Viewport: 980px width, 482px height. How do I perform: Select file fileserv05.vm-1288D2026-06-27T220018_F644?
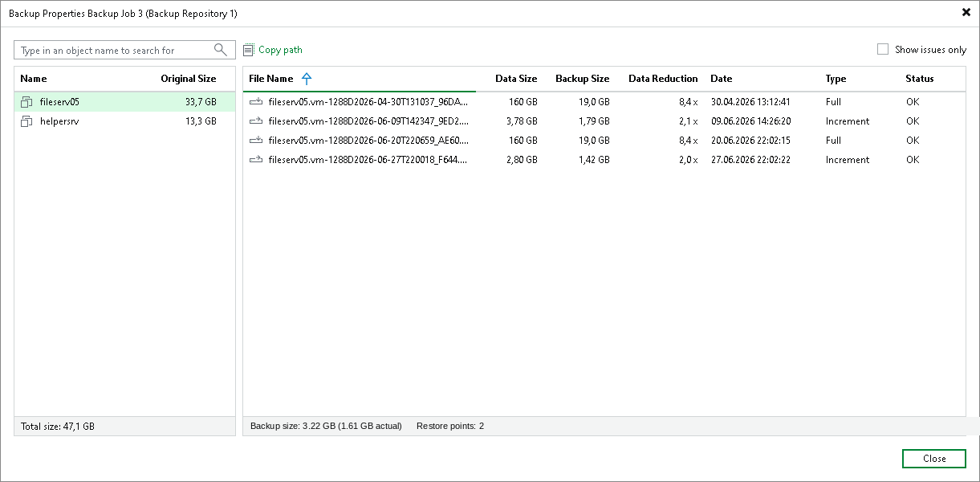368,160
